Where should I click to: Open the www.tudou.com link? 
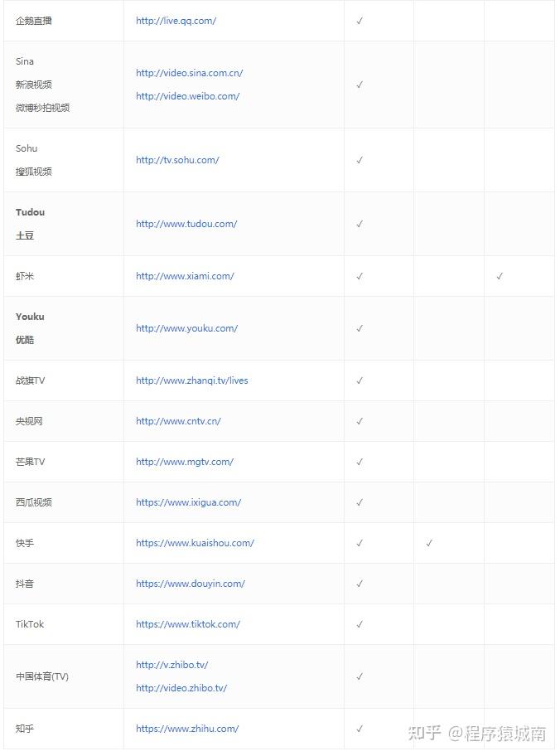click(186, 224)
